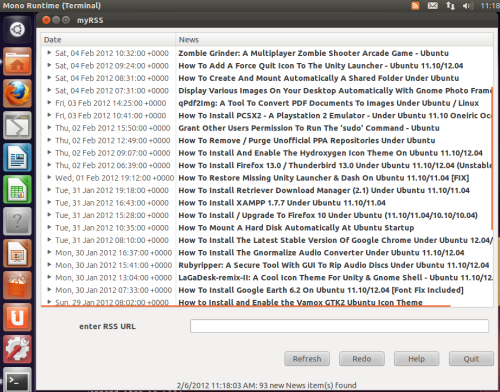500x392 pixels.
Task: Expand the Hydroxygen Icon Theme news row
Action: [x=49, y=152]
